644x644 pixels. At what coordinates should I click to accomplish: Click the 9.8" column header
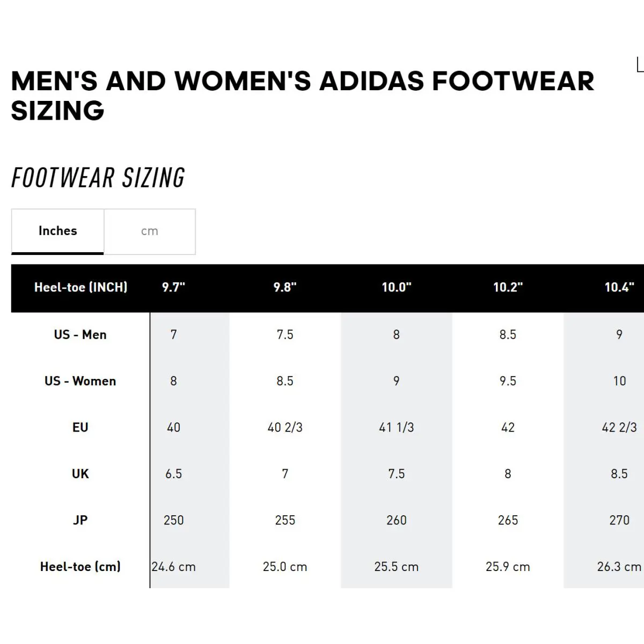coord(285,288)
